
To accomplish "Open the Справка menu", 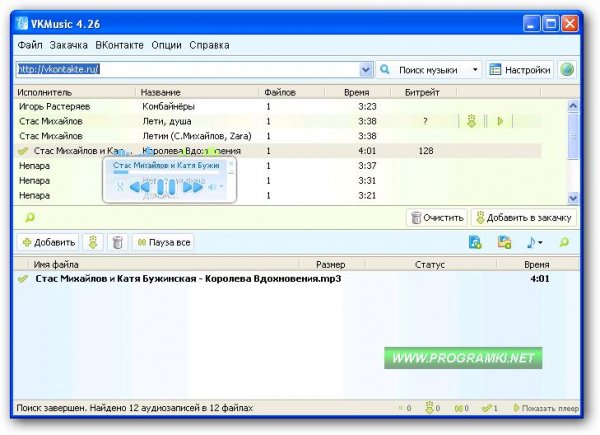I will tap(209, 45).
